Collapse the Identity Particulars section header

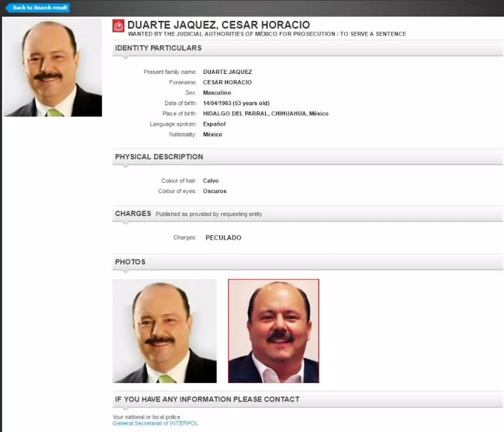pyautogui.click(x=158, y=48)
